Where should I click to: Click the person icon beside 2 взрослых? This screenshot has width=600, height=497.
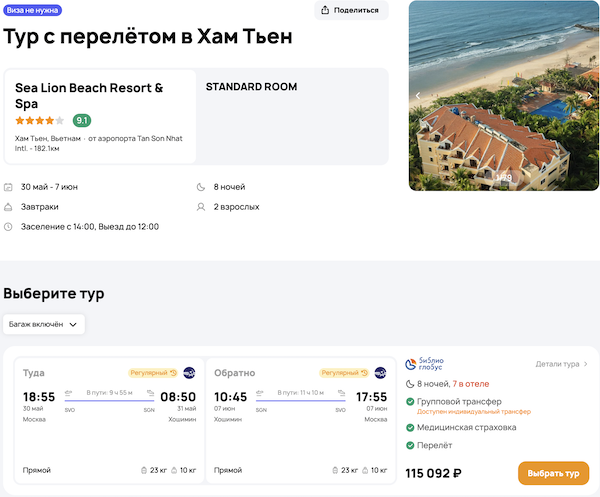coord(203,207)
